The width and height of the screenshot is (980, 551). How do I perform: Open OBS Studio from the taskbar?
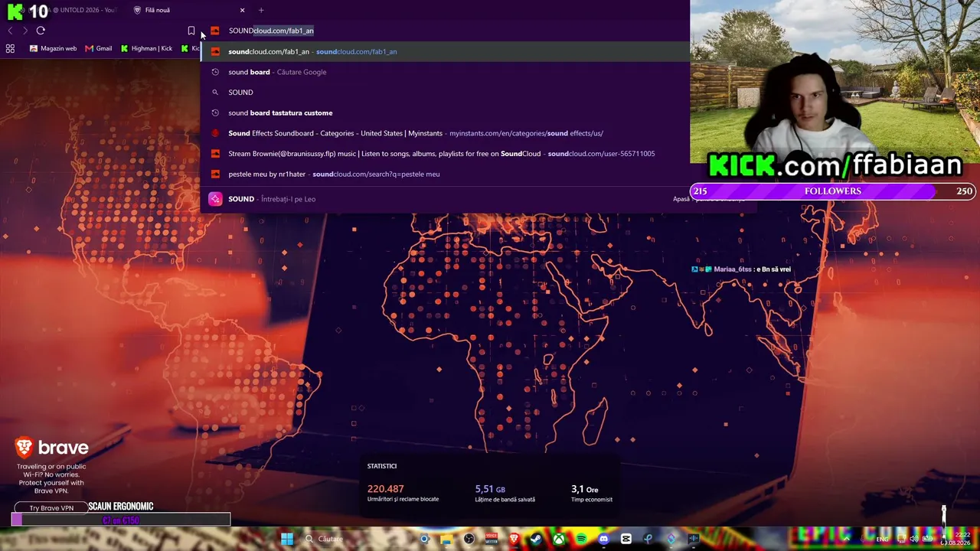tap(469, 539)
